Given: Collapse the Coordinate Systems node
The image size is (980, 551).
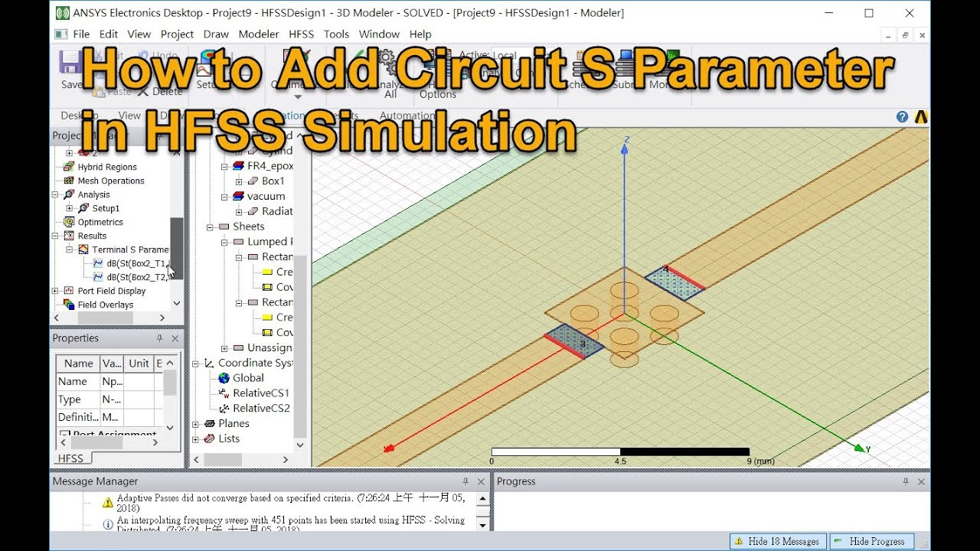Looking at the screenshot, I should (195, 364).
